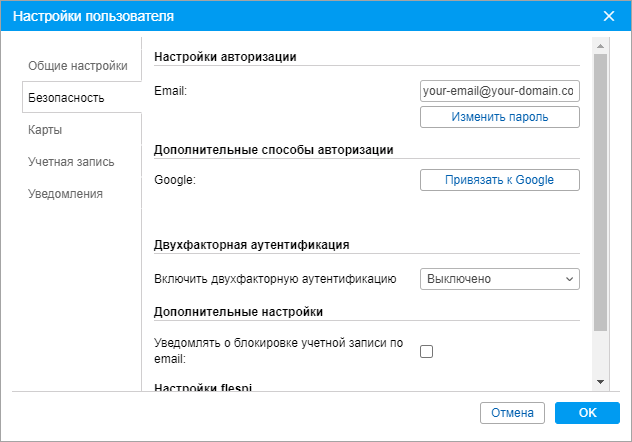This screenshot has height=442, width=632.
Task: Close the Настройки пользователя dialog with X
Action: pos(609,16)
